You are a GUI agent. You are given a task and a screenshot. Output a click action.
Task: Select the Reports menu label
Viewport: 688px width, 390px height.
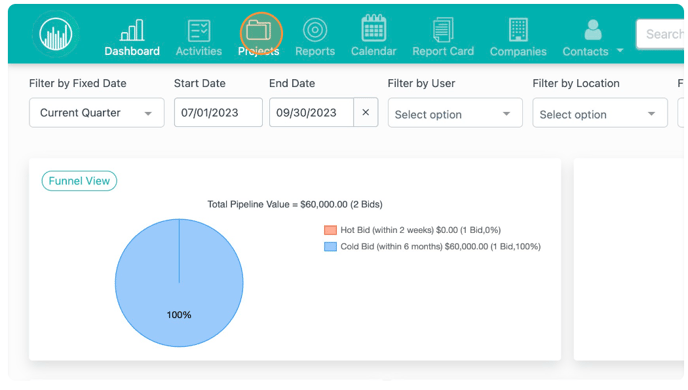(x=315, y=51)
